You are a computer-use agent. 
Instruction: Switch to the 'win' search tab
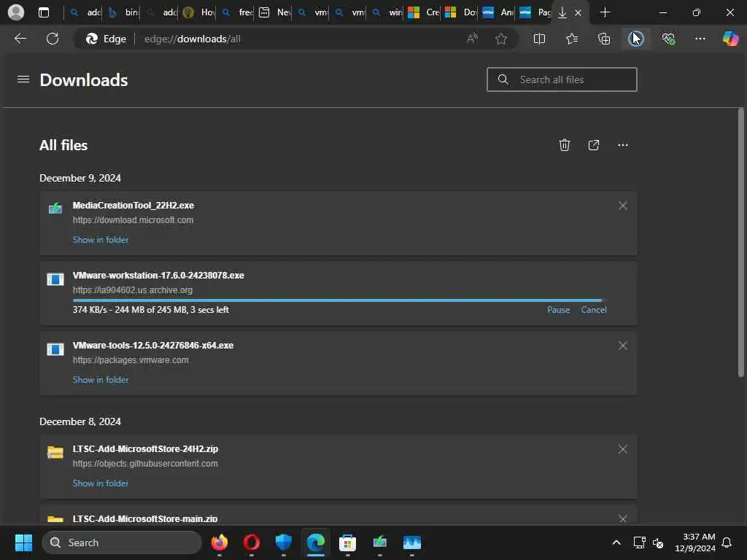tap(388, 12)
